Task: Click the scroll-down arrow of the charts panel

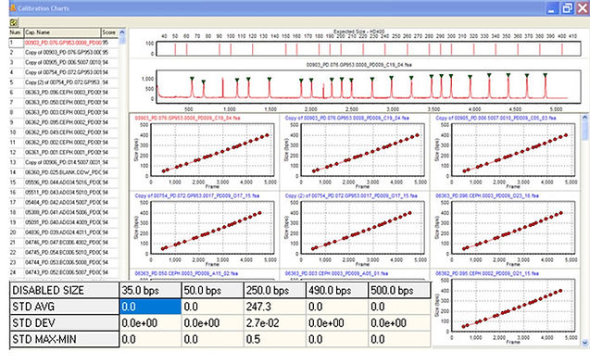Action: [x=584, y=343]
